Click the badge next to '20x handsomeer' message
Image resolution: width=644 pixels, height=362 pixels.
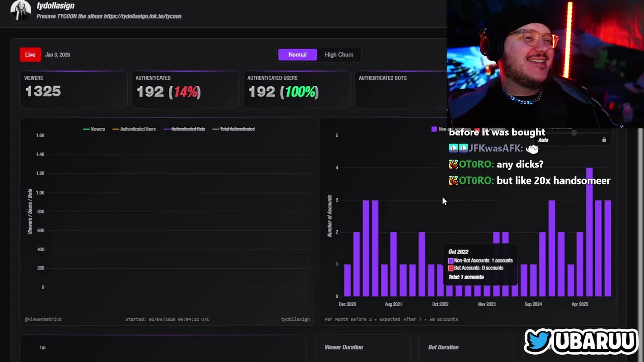point(453,180)
